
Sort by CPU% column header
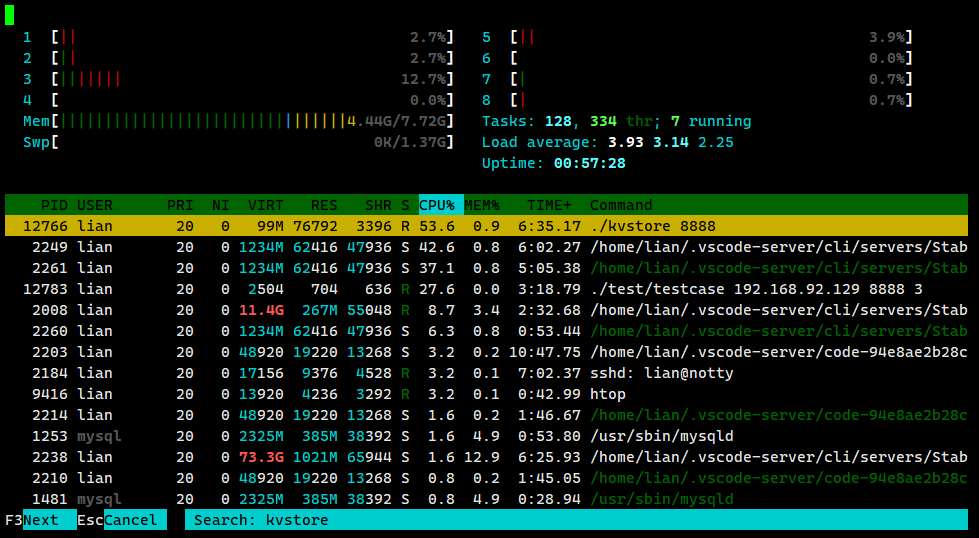coord(436,205)
